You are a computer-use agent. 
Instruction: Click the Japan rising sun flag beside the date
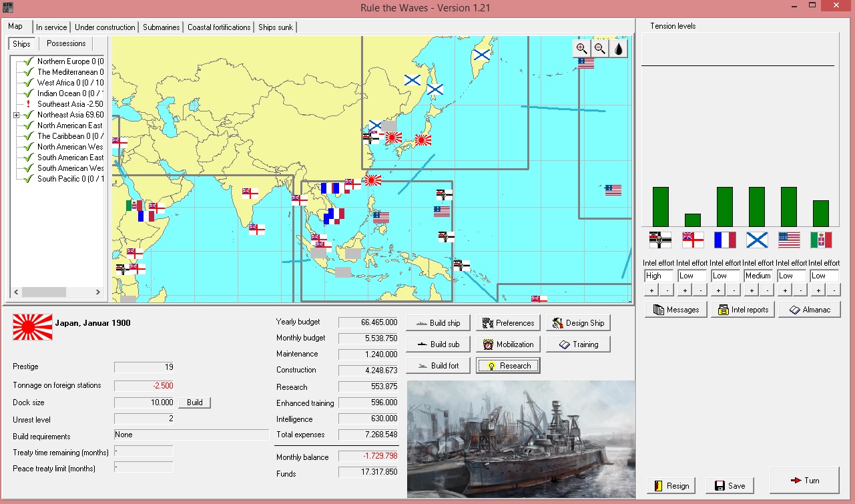pyautogui.click(x=32, y=326)
